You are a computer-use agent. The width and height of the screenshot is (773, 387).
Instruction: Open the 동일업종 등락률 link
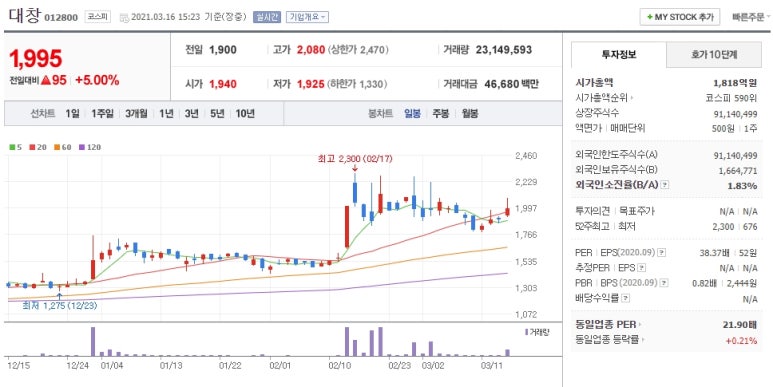tap(610, 340)
